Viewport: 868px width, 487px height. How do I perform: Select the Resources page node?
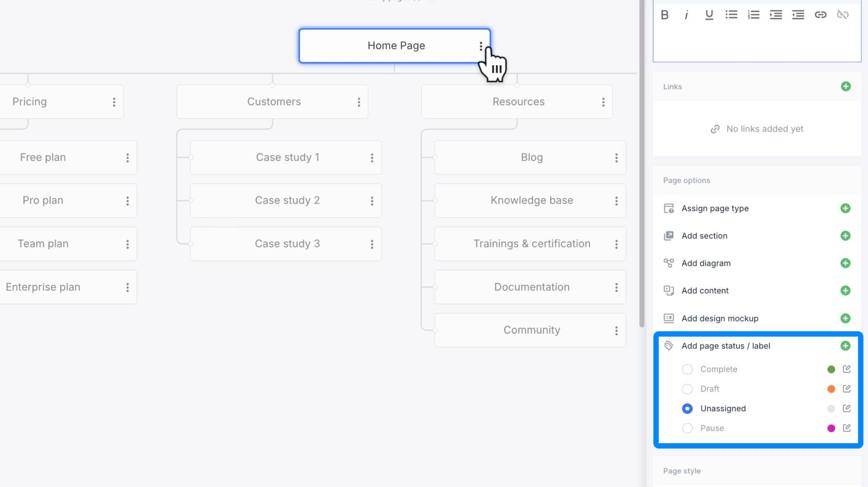point(517,102)
